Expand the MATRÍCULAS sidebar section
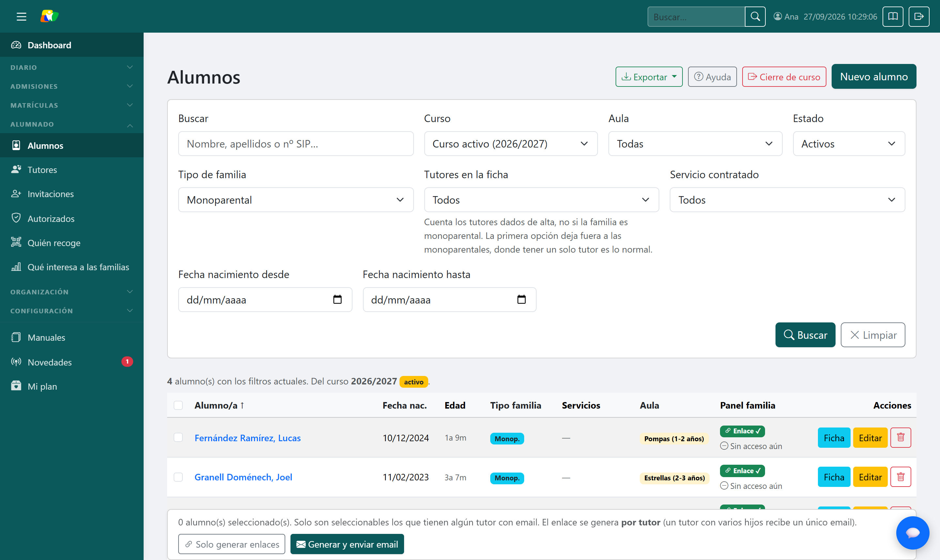Screen dimensions: 940x560 pos(72,105)
